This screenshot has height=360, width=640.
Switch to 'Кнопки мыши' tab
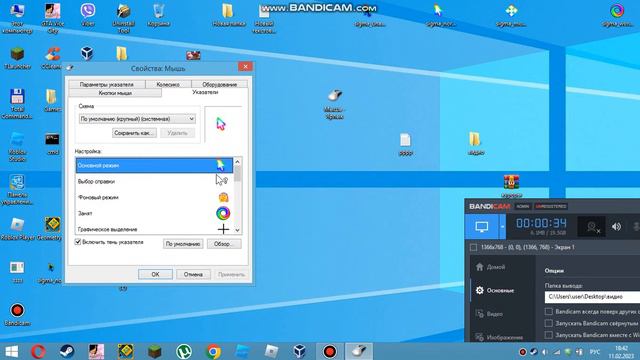pos(115,93)
